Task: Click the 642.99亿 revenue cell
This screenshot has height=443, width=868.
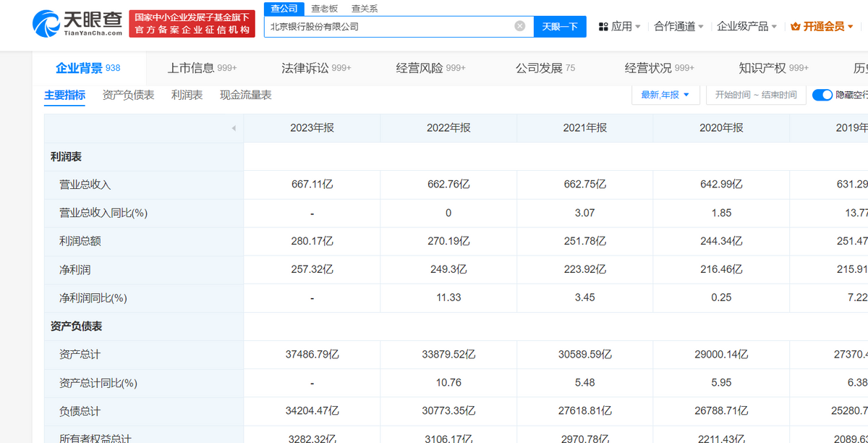Action: click(x=721, y=185)
